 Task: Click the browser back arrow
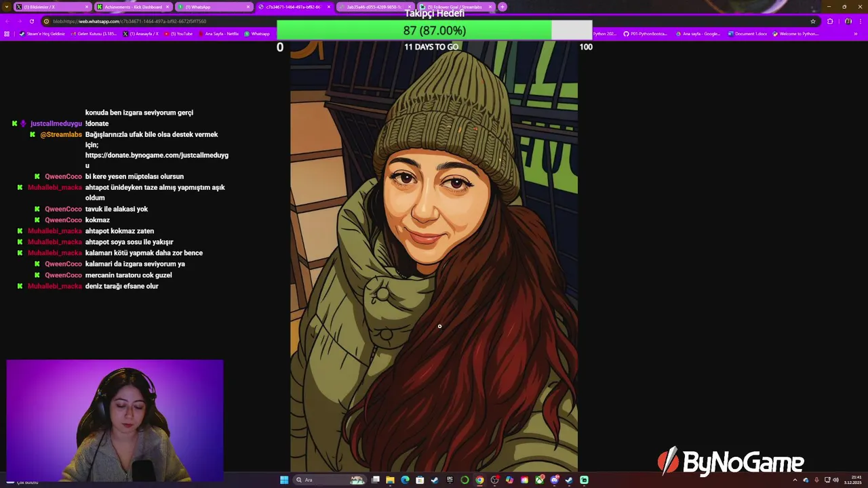click(x=7, y=21)
